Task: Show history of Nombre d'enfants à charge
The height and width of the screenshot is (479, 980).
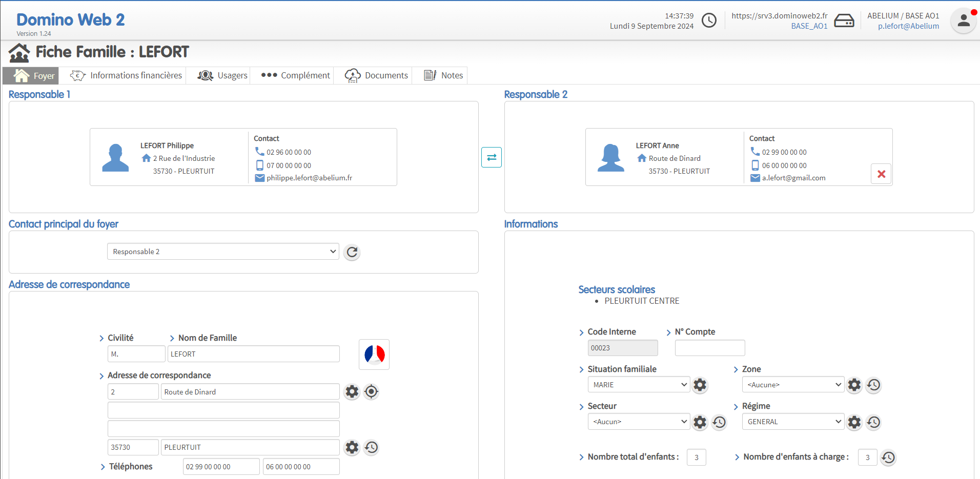Action: click(x=888, y=457)
